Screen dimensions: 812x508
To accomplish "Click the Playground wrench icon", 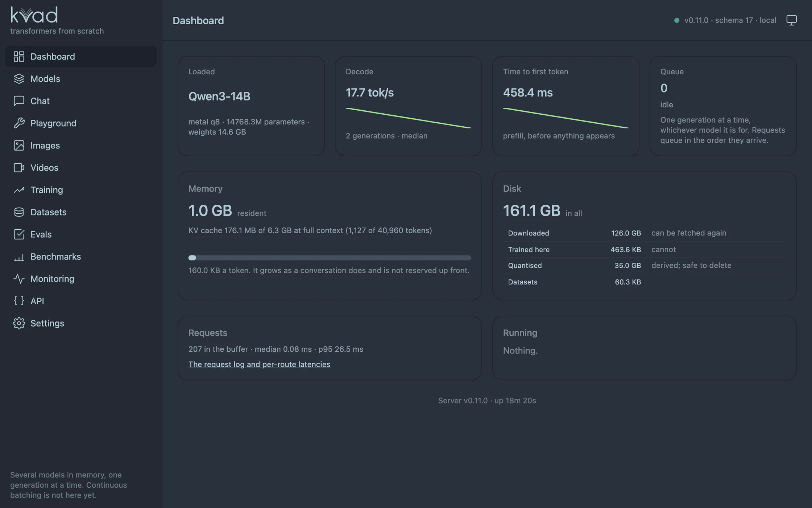I will pos(19,123).
